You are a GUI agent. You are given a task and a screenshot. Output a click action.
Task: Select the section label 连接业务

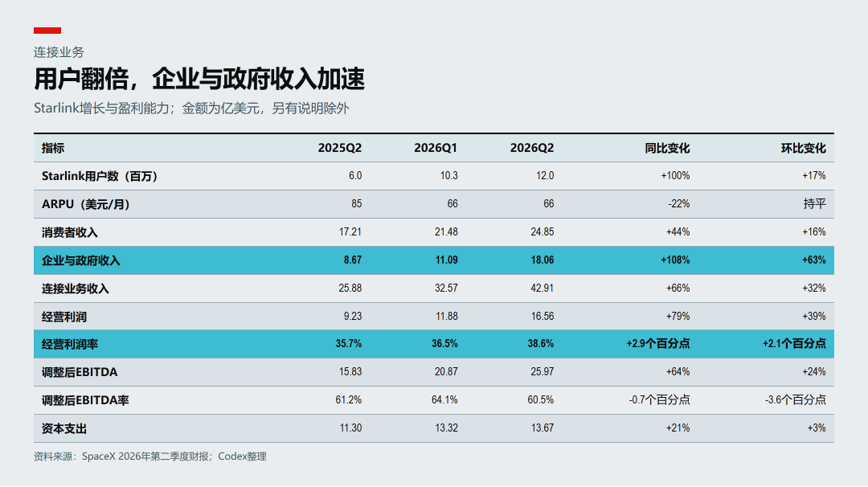pyautogui.click(x=59, y=52)
